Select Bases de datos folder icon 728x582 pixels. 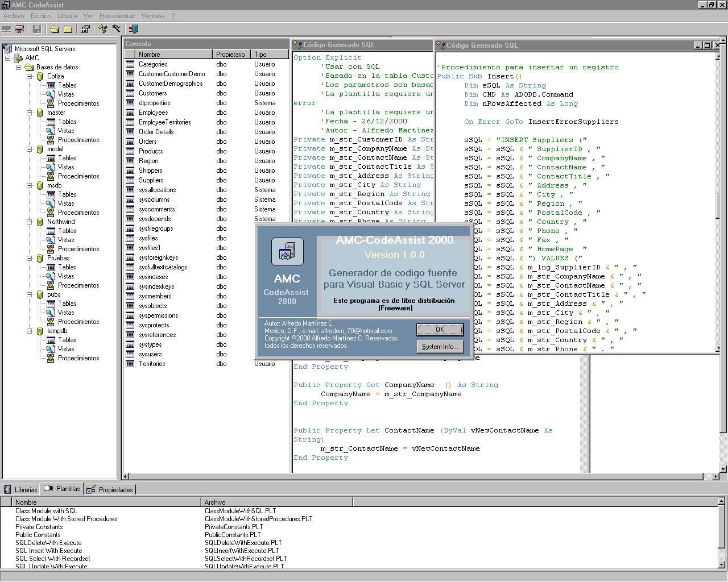pyautogui.click(x=29, y=67)
